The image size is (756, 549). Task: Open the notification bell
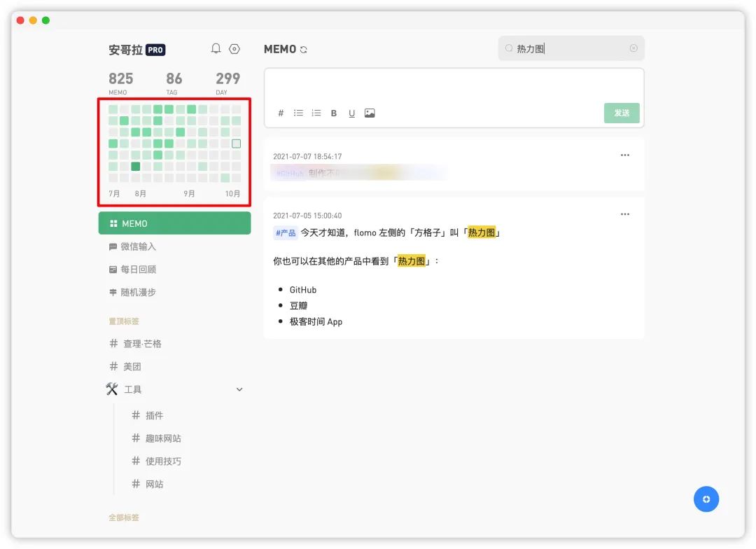pyautogui.click(x=216, y=48)
